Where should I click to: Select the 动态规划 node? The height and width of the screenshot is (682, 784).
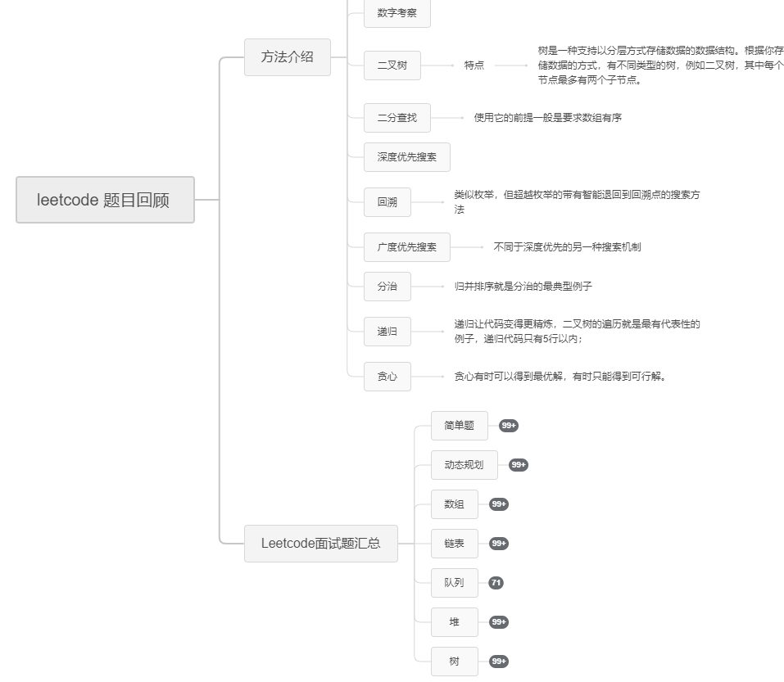point(464,465)
